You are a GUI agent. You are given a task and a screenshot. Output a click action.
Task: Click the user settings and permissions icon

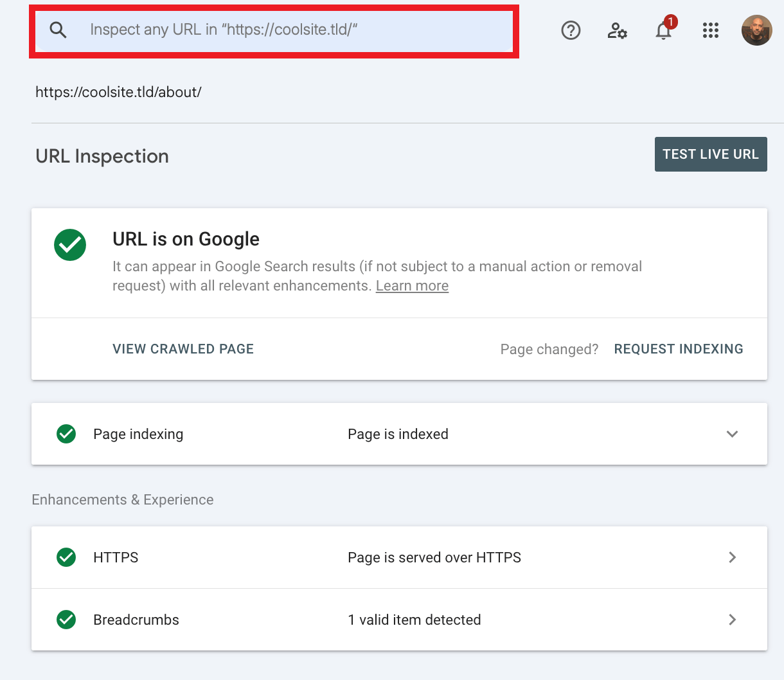[x=617, y=30]
